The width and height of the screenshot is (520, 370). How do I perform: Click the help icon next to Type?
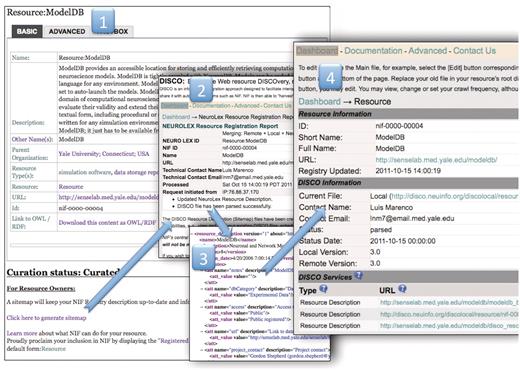[x=323, y=289]
